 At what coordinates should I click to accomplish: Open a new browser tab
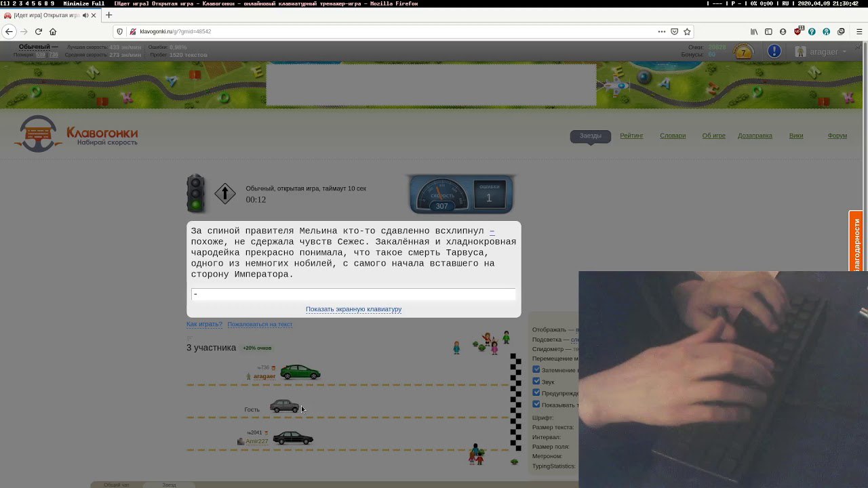pyautogui.click(x=108, y=15)
